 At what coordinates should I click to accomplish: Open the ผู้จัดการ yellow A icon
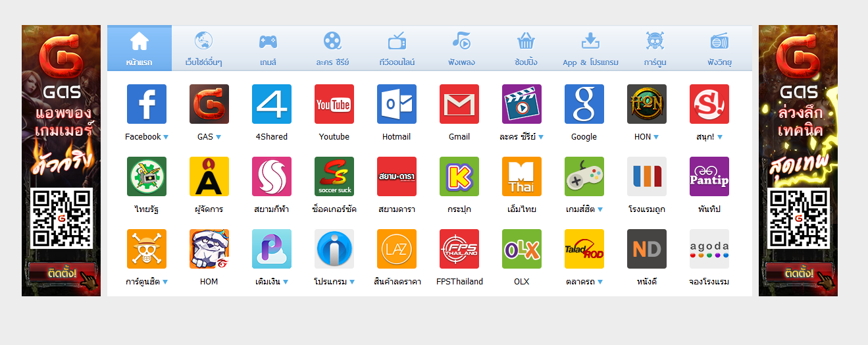click(209, 176)
